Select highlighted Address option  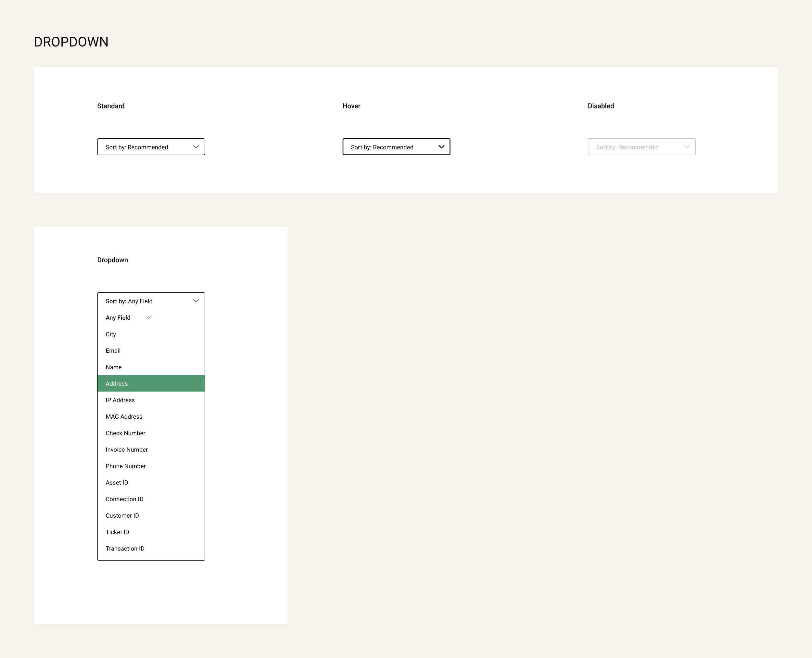click(151, 384)
